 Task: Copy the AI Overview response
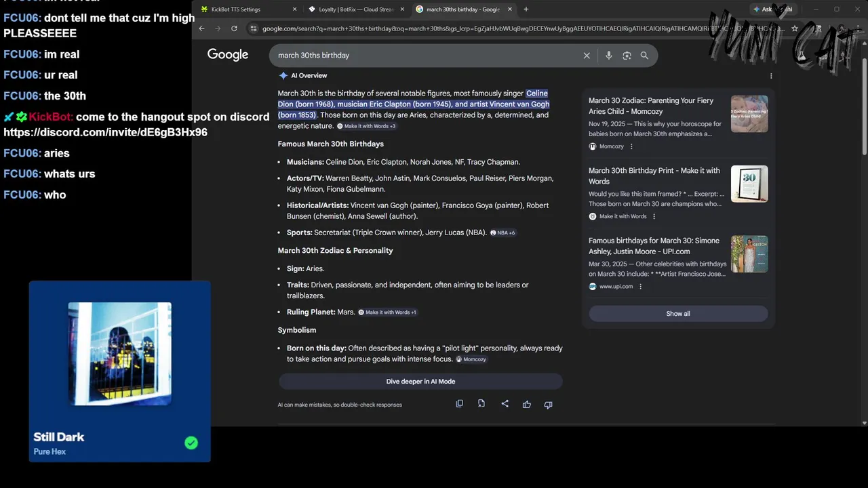tap(459, 404)
